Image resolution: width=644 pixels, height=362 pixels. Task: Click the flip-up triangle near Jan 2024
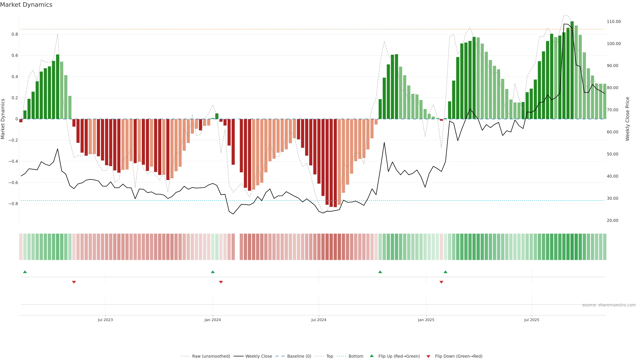[x=212, y=272]
